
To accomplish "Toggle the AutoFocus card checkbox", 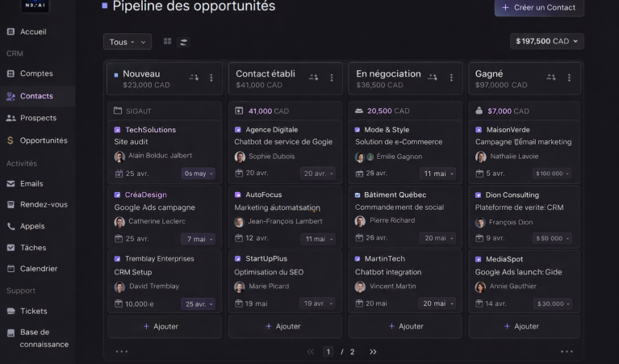I will click(x=237, y=195).
